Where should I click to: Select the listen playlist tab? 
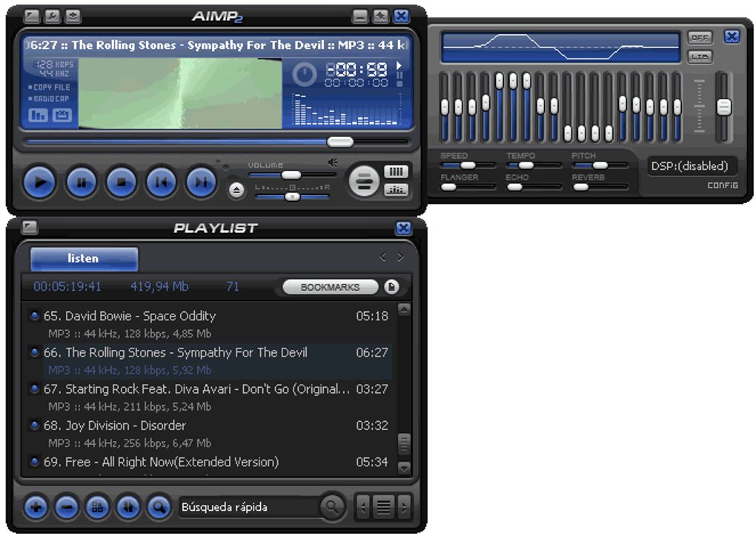(84, 259)
